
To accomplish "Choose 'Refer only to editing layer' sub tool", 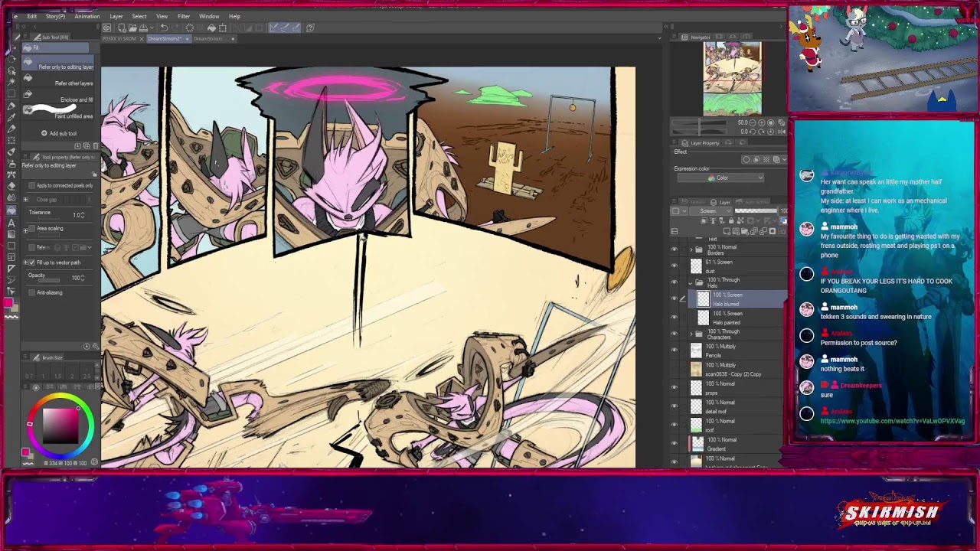I will click(x=58, y=63).
